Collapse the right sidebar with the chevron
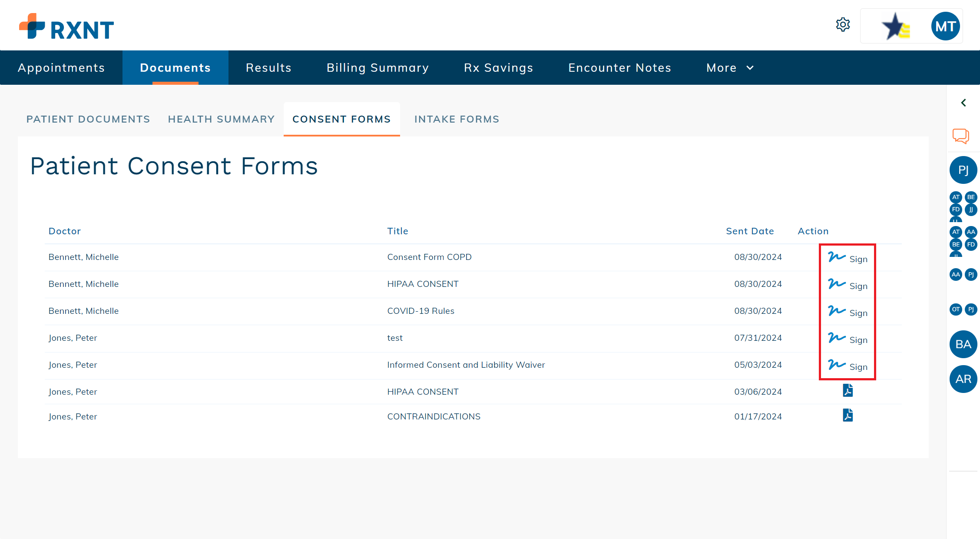The image size is (980, 539). click(963, 103)
